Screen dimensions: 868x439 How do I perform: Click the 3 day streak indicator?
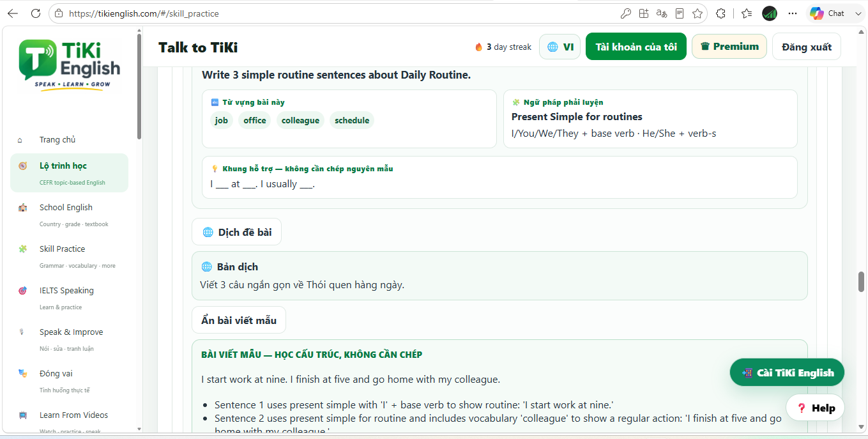point(503,47)
